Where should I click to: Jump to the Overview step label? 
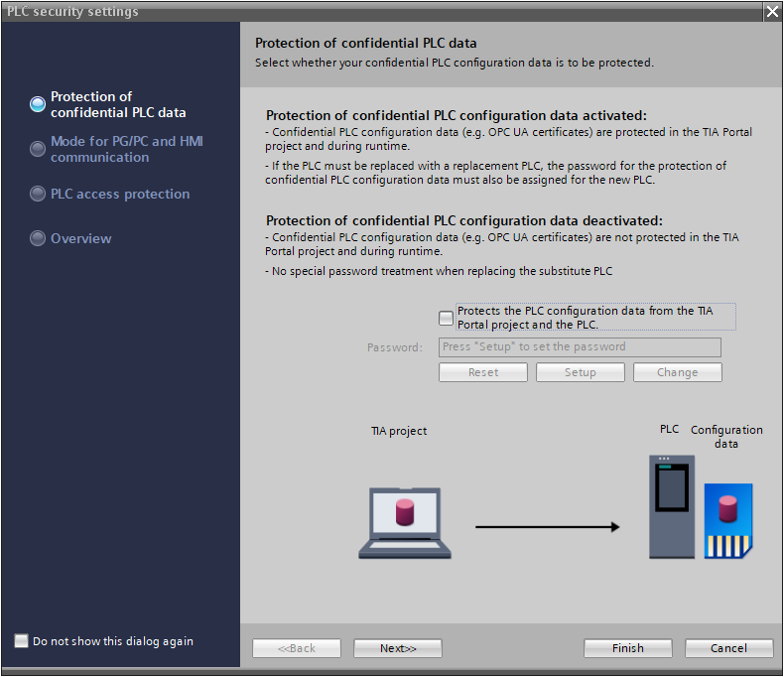point(81,238)
